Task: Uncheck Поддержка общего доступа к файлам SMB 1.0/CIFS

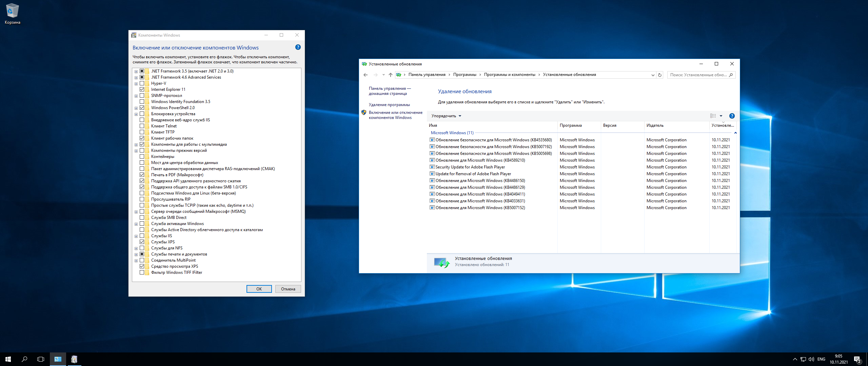Action: pyautogui.click(x=142, y=187)
